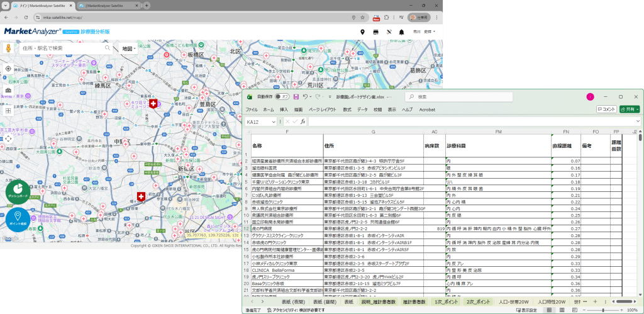Open the extensions puzzle icon in Chrome
The width and height of the screenshot is (644, 314).
tap(387, 18)
